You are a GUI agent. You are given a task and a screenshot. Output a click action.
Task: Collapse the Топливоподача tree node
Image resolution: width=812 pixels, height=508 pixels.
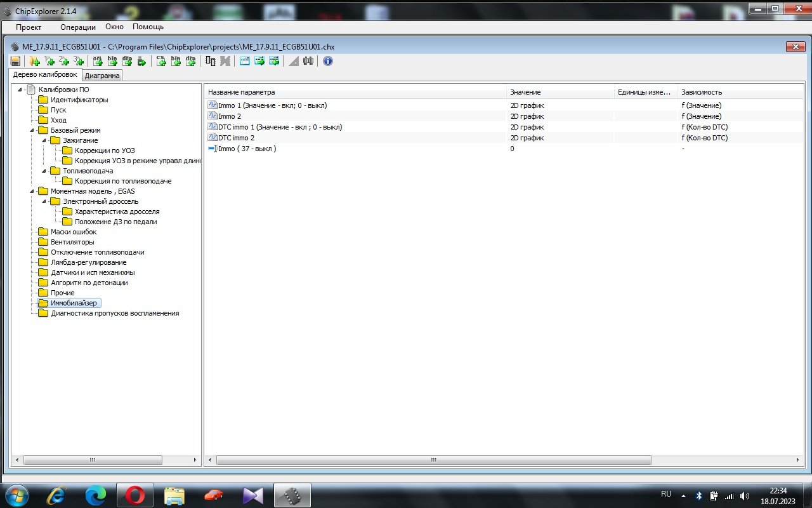tap(44, 171)
